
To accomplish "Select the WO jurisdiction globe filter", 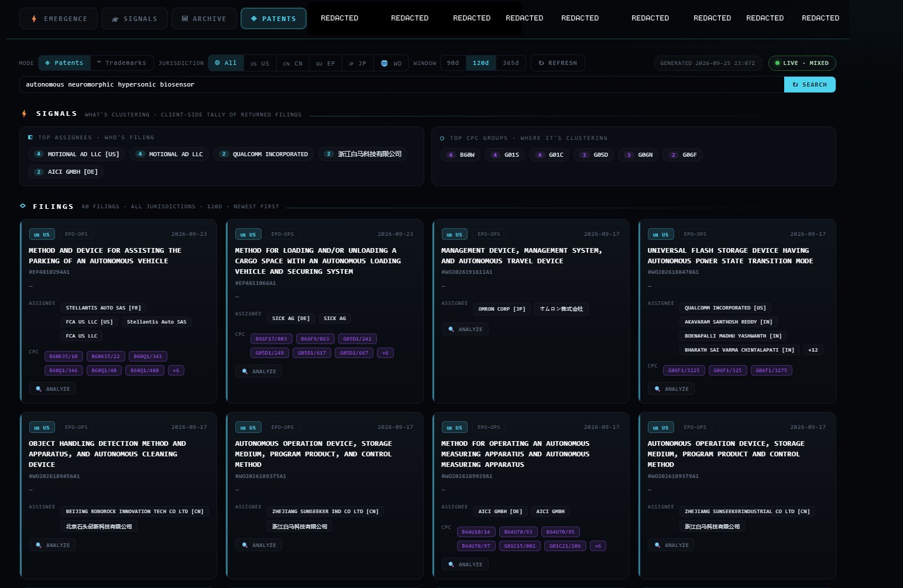I will click(392, 63).
